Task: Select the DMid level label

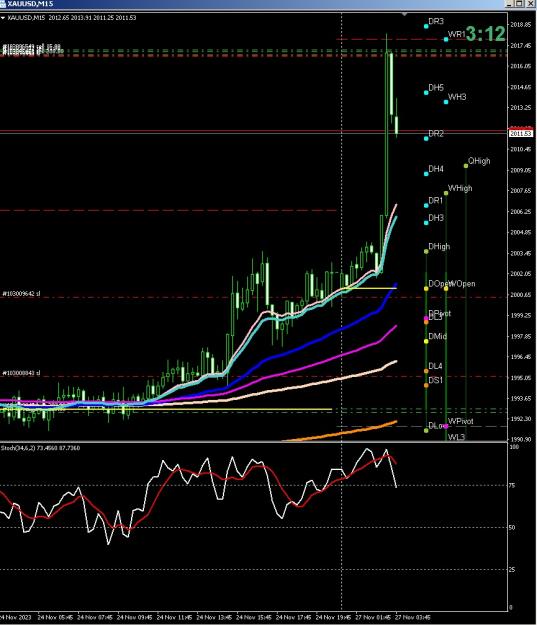Action: coord(438,336)
